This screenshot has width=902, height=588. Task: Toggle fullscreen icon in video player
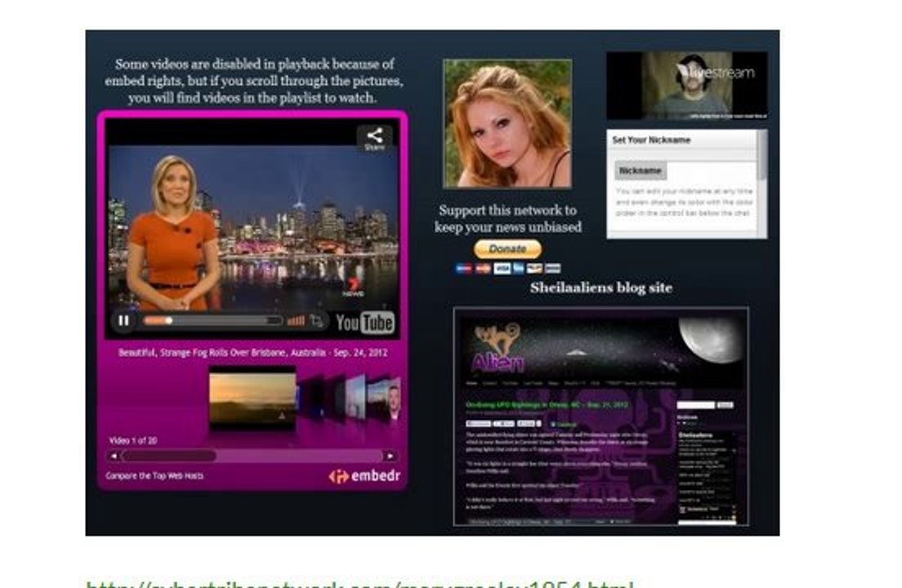point(317,321)
